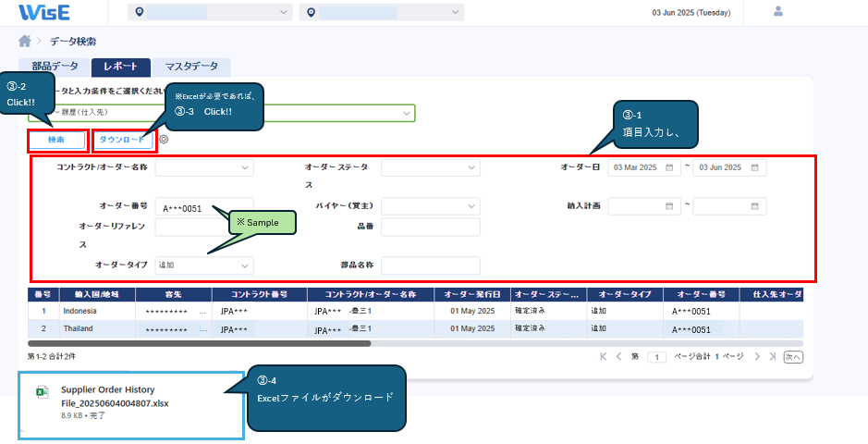The height and width of the screenshot is (444, 868).
Task: Click the 品番 input field
Action: click(x=430, y=228)
